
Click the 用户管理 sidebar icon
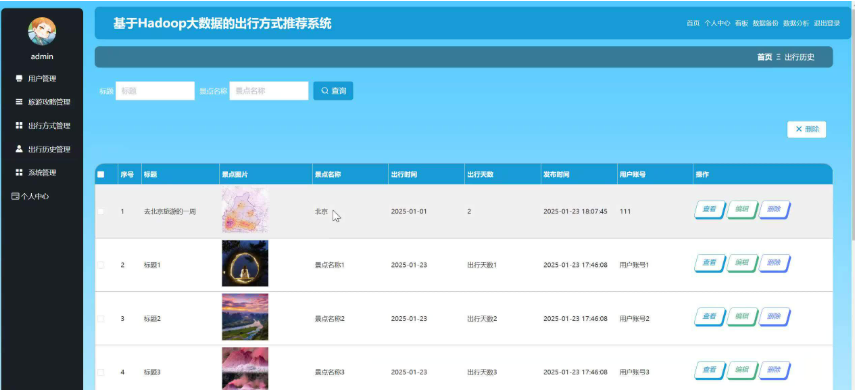19,79
